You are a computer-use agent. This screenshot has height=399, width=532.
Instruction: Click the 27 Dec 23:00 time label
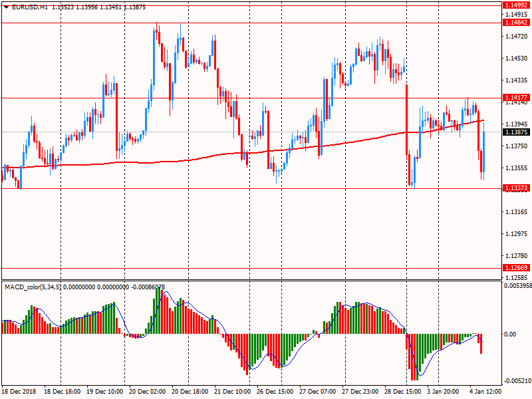click(x=362, y=393)
